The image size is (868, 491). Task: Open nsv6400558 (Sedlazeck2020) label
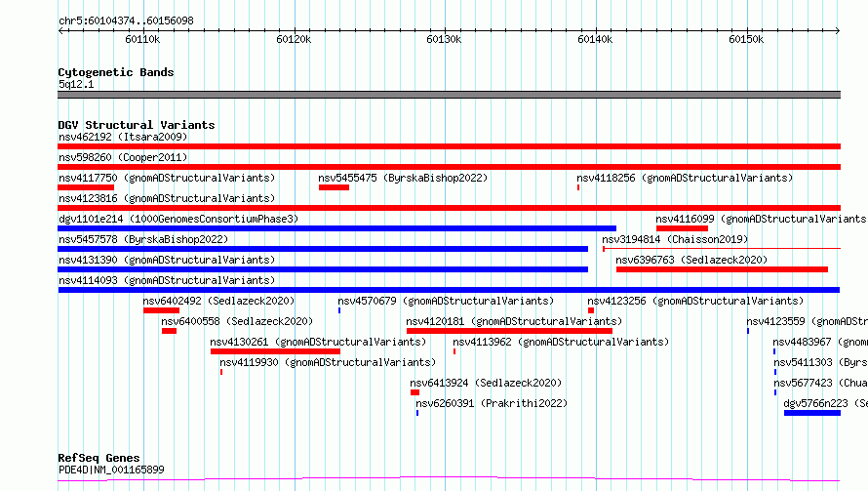pos(237,321)
